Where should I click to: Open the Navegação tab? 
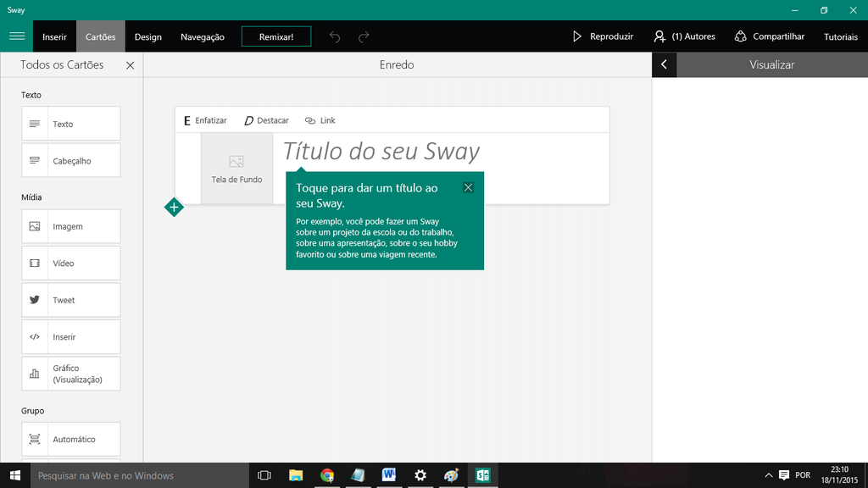point(202,36)
